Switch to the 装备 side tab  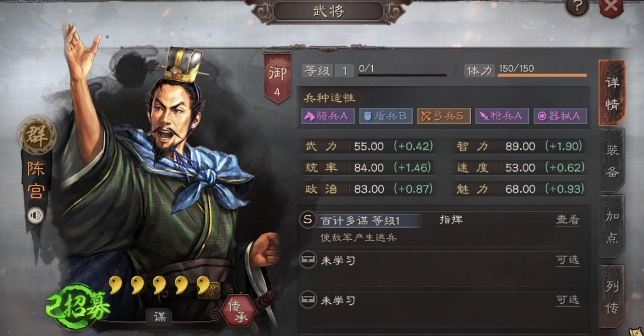click(612, 161)
